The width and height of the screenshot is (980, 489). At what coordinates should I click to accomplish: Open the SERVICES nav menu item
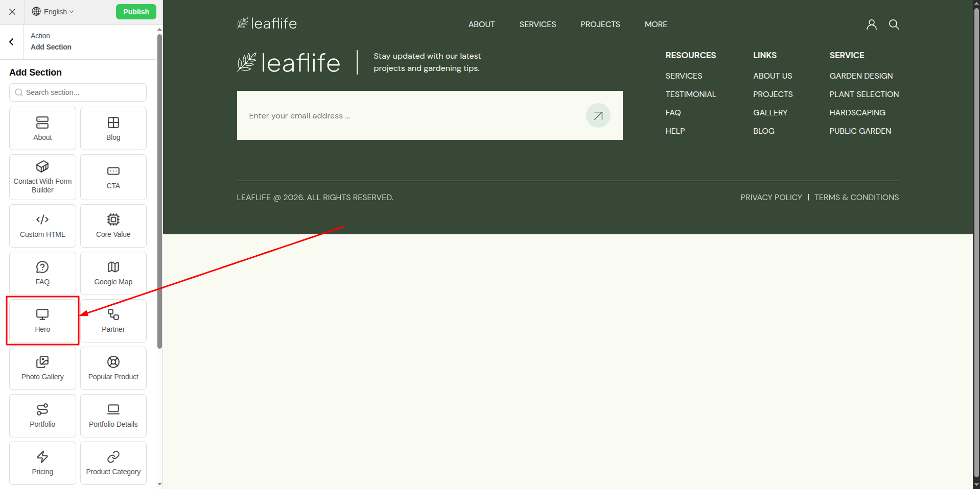pyautogui.click(x=538, y=25)
